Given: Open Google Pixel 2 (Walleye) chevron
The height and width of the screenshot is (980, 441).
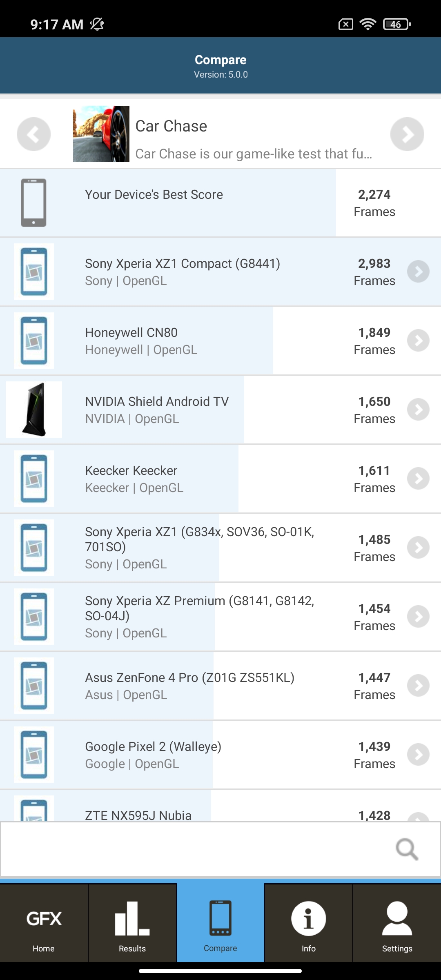Looking at the screenshot, I should [x=418, y=755].
